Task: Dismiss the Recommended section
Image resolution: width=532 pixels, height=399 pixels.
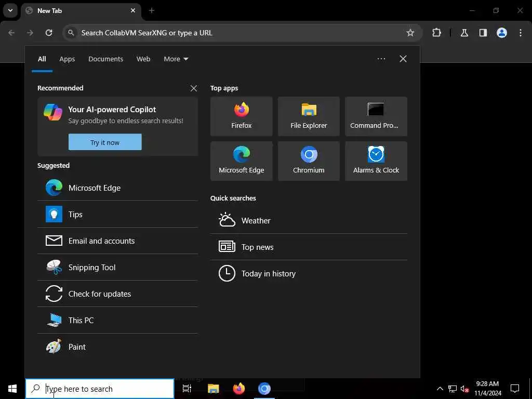Action: [194, 88]
